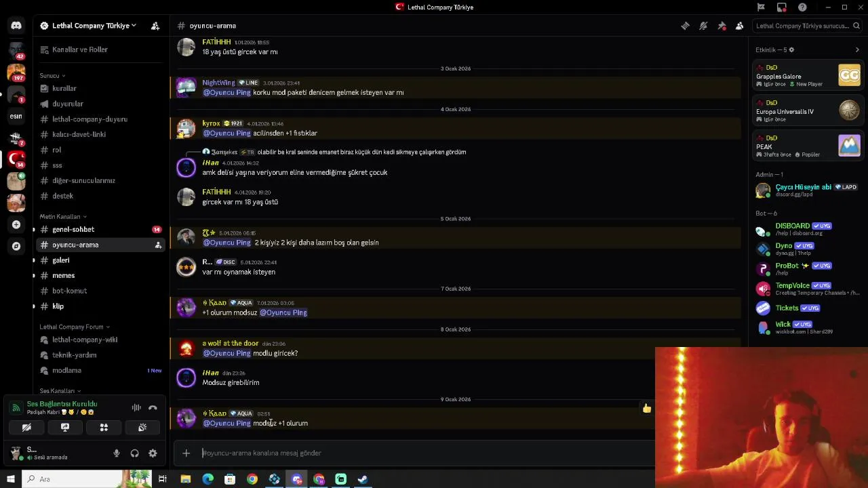Add thumbs up reaction on Kaan's last message
Viewport: 868px width, 488px height.
tap(646, 408)
